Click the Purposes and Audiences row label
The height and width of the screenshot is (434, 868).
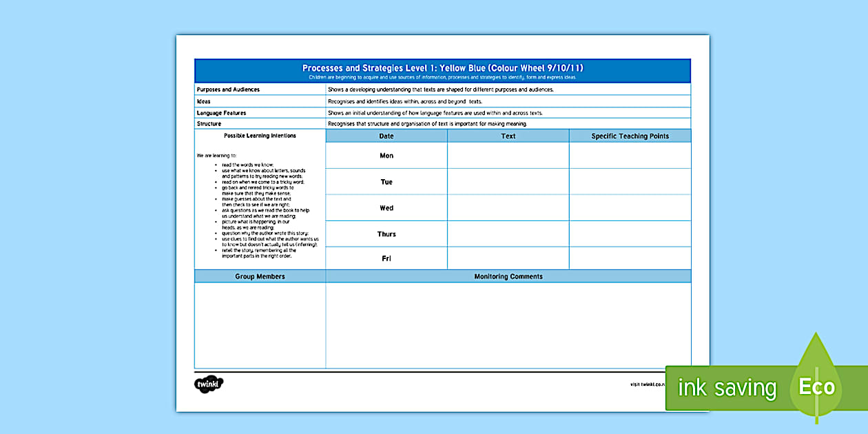point(228,90)
